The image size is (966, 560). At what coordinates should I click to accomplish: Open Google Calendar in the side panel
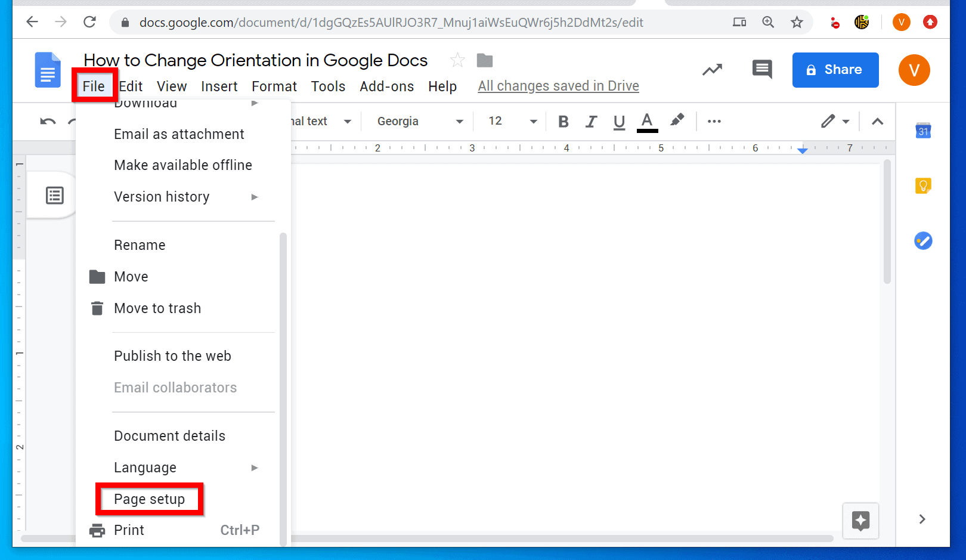point(922,131)
